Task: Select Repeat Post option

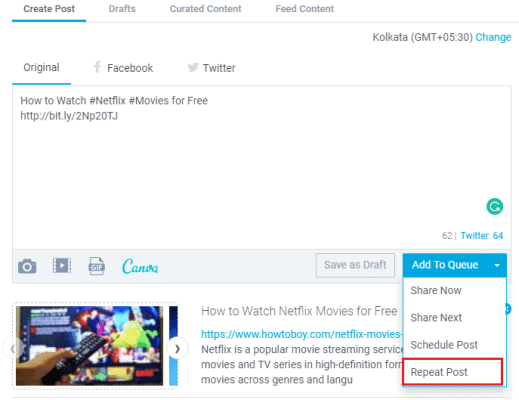Action: (453, 372)
